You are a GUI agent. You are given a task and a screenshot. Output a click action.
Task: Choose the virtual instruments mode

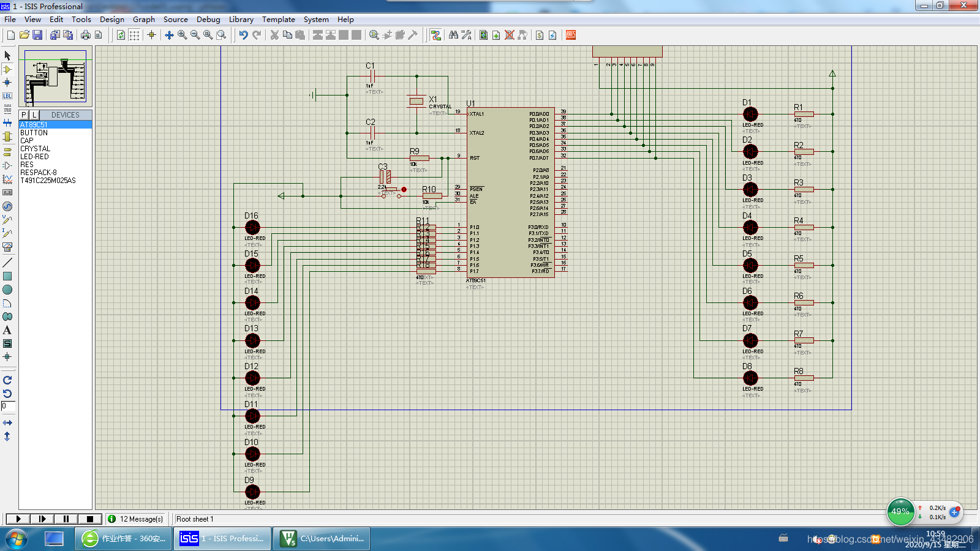click(7, 247)
